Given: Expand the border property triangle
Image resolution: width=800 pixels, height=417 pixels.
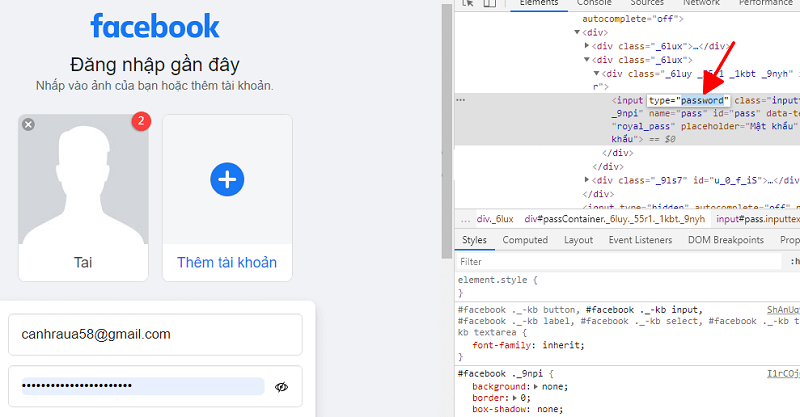Looking at the screenshot, I should click(x=515, y=398).
